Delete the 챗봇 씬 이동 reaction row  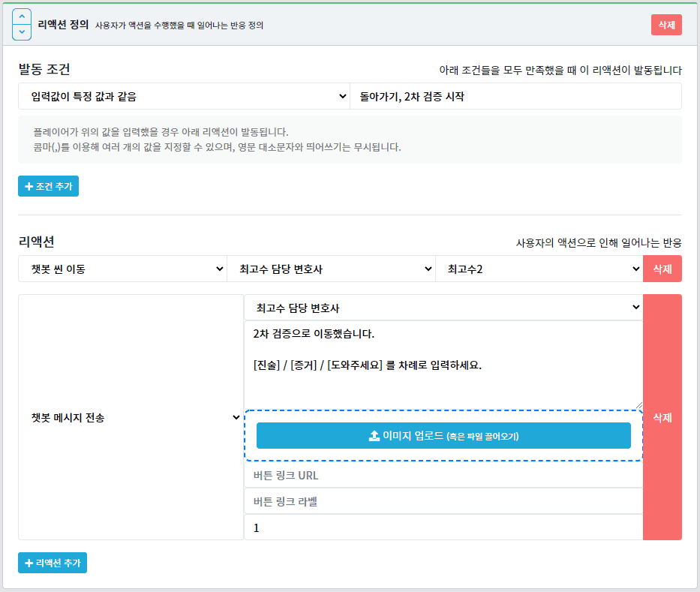[662, 269]
